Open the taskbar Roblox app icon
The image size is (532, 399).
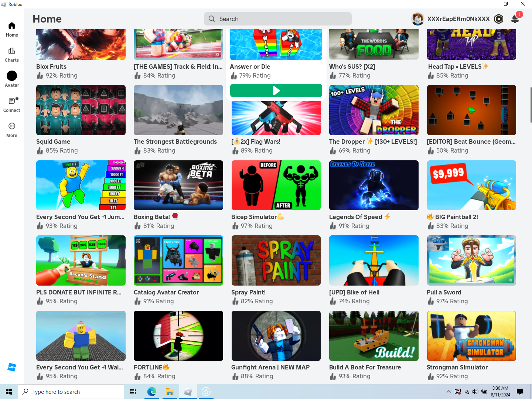click(188, 392)
